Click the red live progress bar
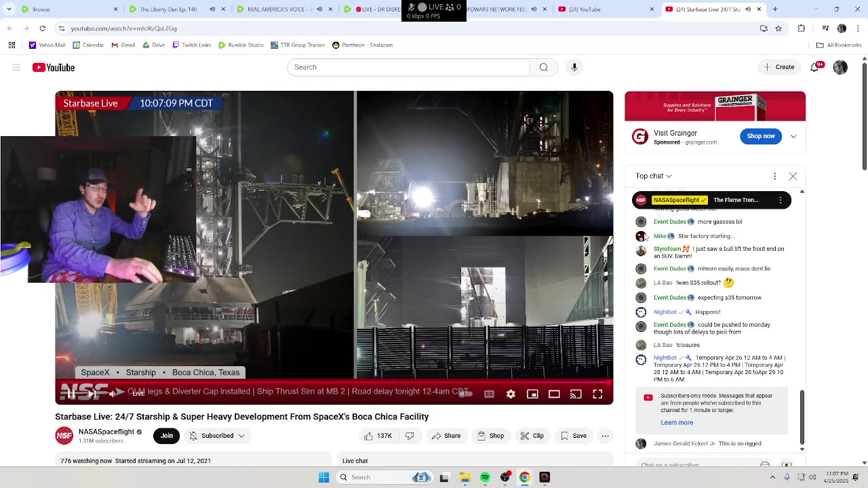 tap(334, 382)
